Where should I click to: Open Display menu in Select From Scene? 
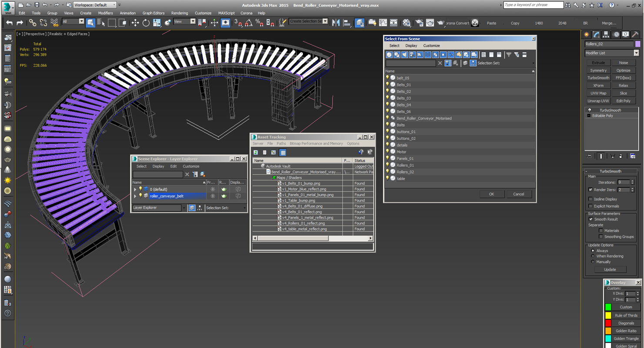(x=411, y=46)
